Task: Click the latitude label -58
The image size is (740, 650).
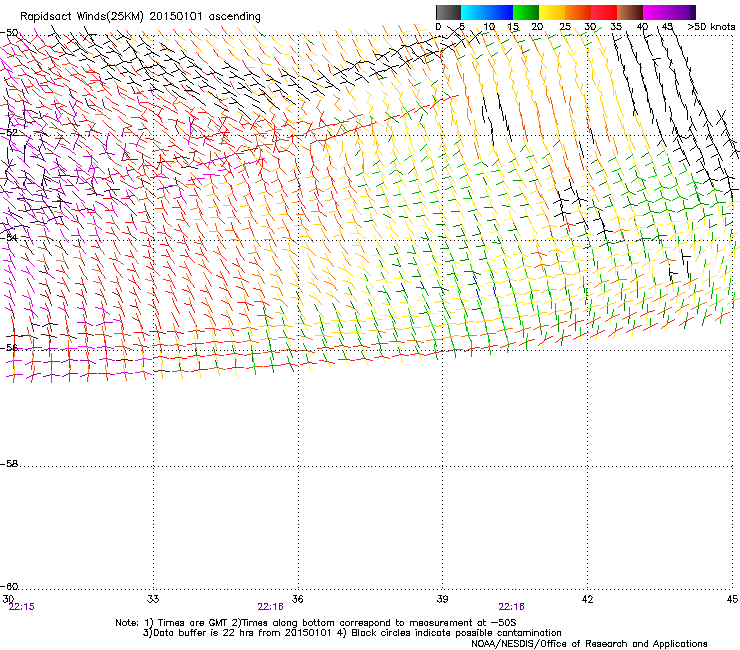Action: 9,464
